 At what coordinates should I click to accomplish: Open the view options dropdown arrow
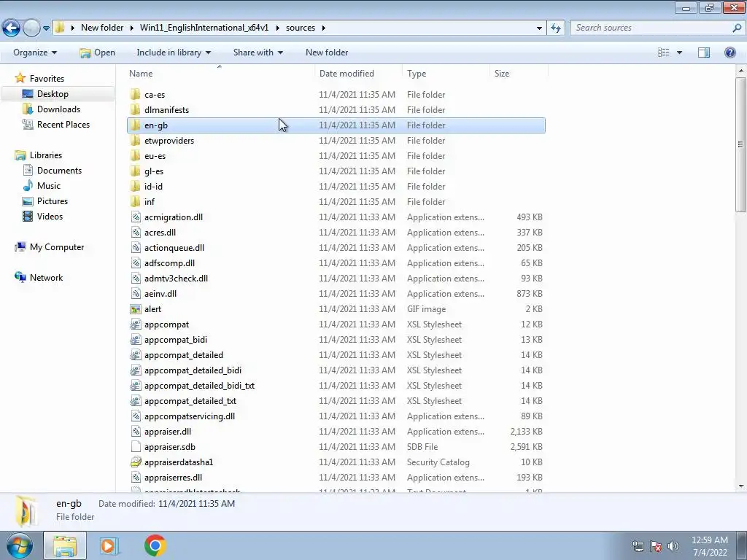pos(679,52)
